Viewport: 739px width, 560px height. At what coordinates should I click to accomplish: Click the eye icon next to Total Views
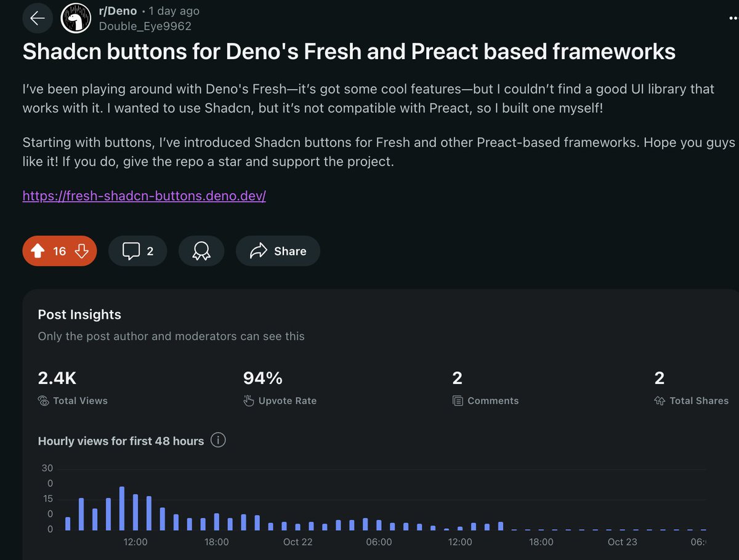click(43, 401)
